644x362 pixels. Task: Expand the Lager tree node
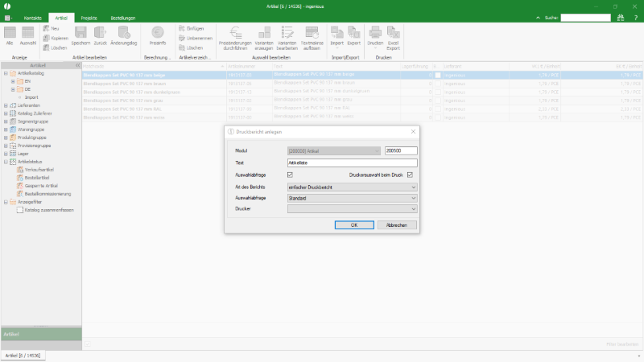click(6, 154)
